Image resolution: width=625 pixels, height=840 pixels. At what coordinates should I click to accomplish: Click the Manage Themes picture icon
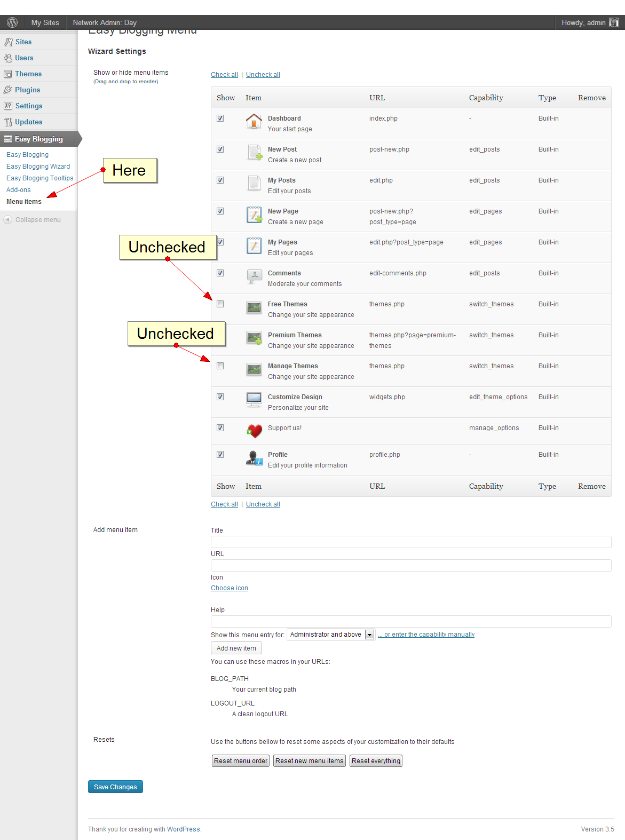pos(254,369)
